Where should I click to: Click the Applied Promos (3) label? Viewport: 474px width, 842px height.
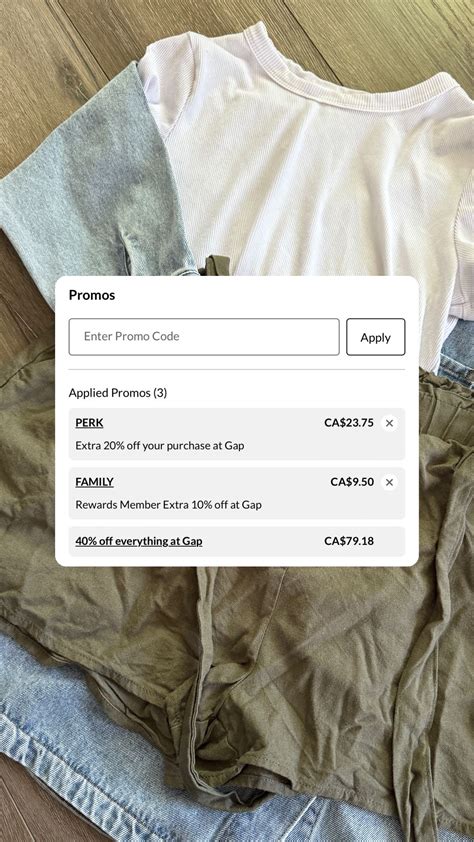pos(118,393)
